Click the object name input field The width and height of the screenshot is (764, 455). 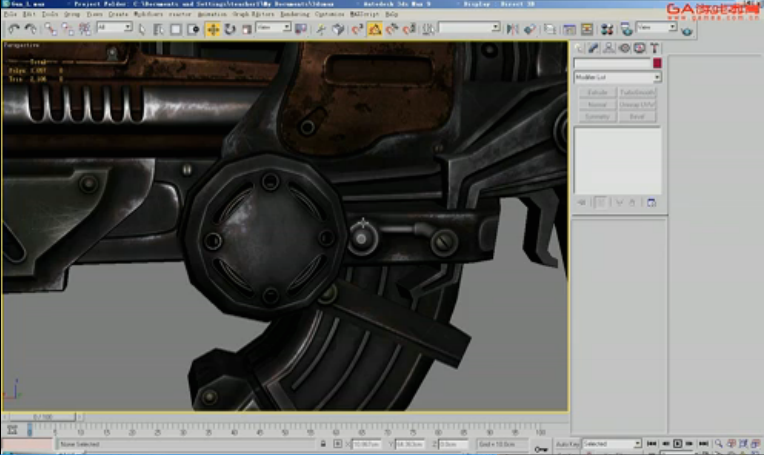pos(612,63)
